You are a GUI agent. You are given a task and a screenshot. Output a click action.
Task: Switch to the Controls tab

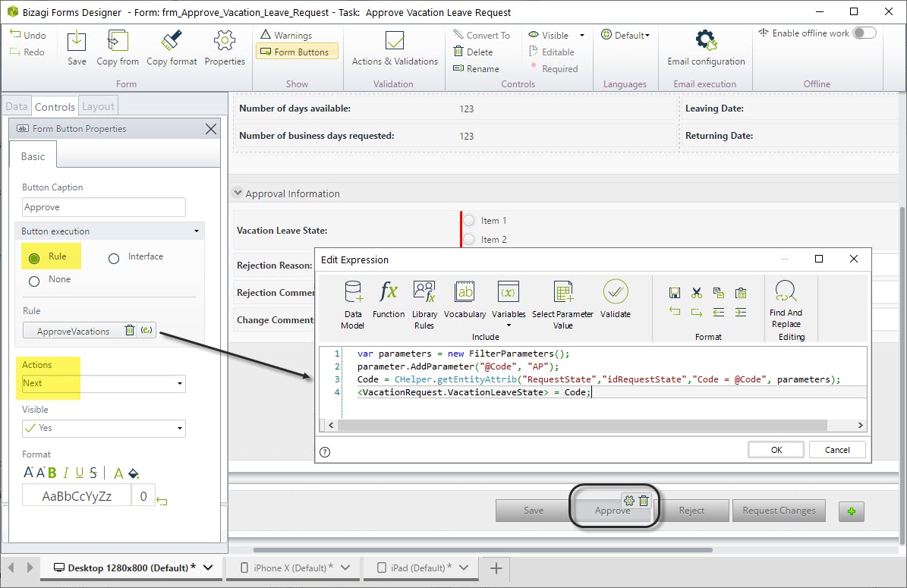click(55, 106)
